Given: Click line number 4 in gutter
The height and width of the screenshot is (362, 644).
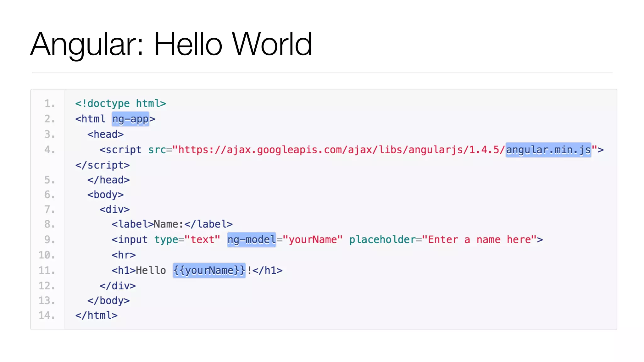Looking at the screenshot, I should 49,150.
